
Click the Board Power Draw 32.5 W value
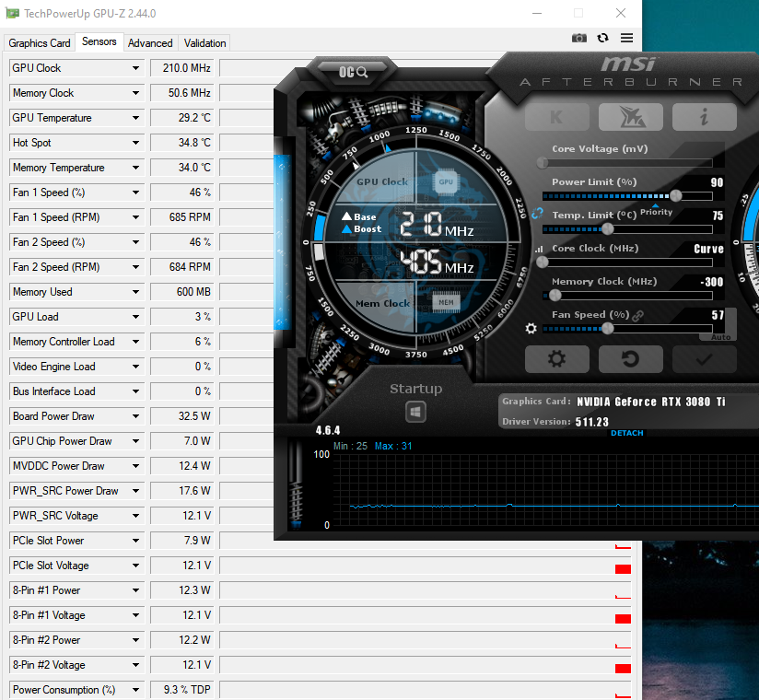182,416
